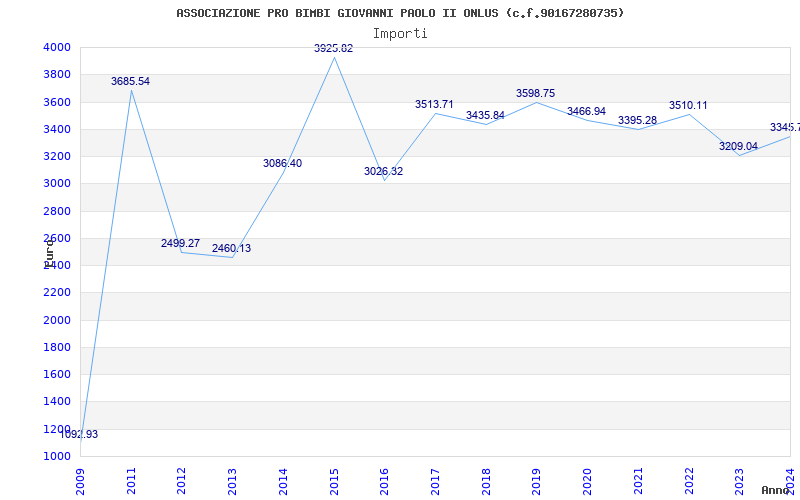The height and width of the screenshot is (500, 800).
Task: Click the Anno x-axis title
Action: (x=776, y=490)
